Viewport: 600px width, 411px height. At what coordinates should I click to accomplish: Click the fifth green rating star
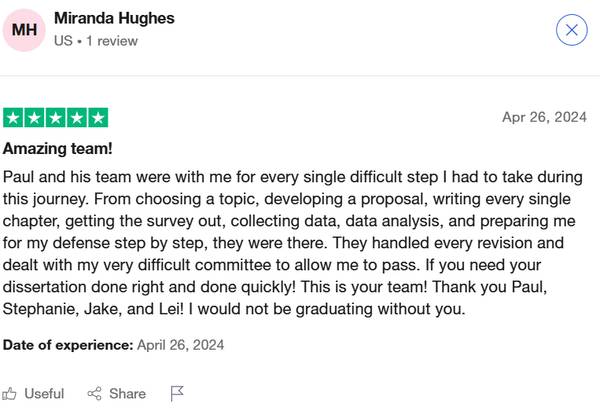(x=98, y=118)
